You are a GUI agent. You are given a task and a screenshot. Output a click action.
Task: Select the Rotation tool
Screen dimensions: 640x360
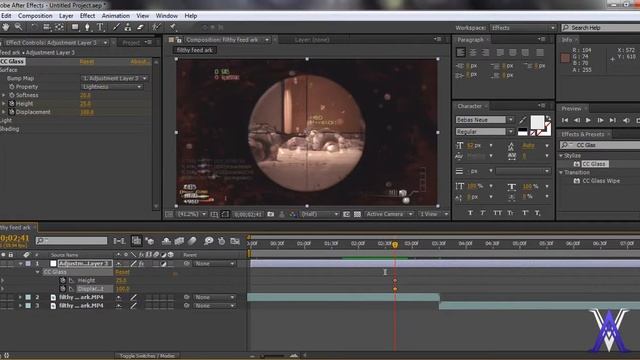tap(34, 27)
